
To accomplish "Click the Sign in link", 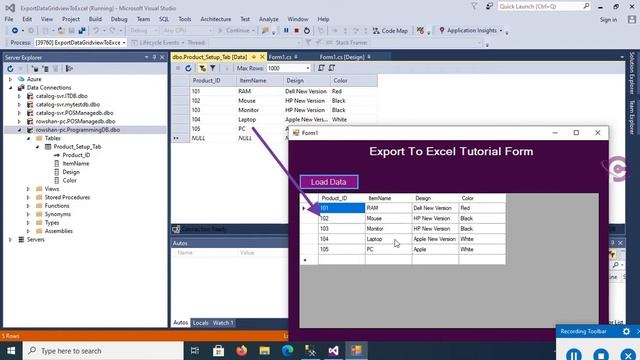I will tap(608, 20).
